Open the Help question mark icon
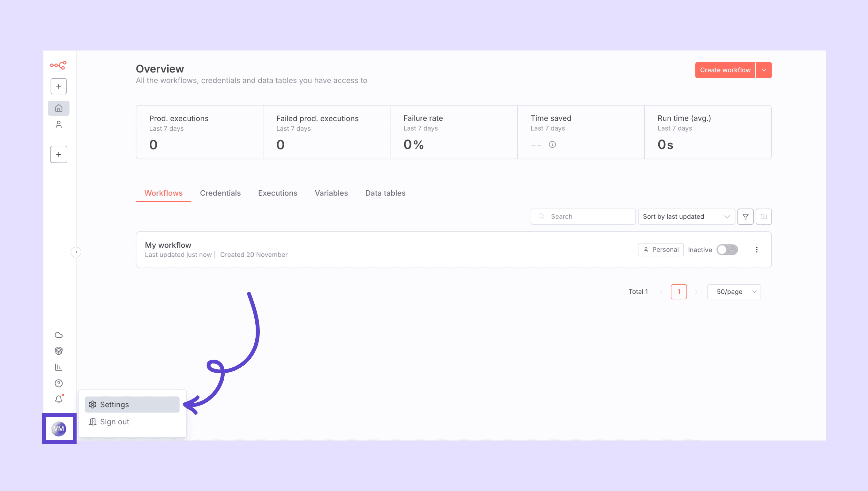868x491 pixels. pyautogui.click(x=59, y=383)
